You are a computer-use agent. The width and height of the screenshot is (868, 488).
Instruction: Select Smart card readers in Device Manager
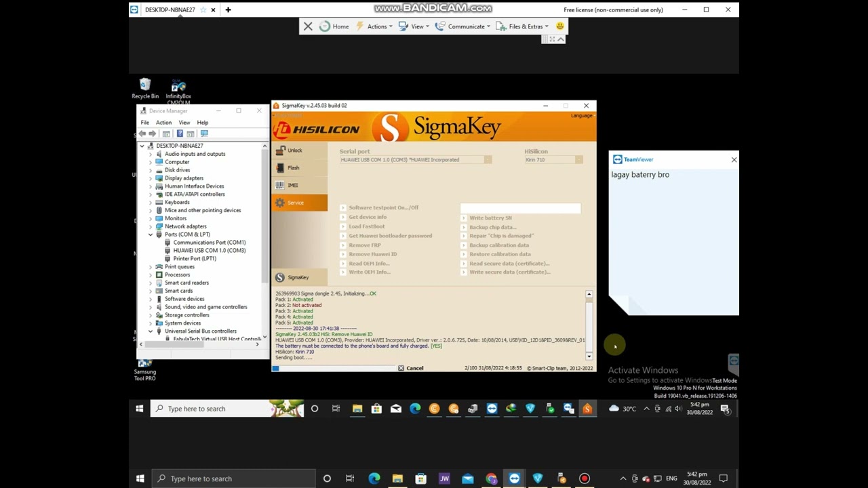[186, 283]
